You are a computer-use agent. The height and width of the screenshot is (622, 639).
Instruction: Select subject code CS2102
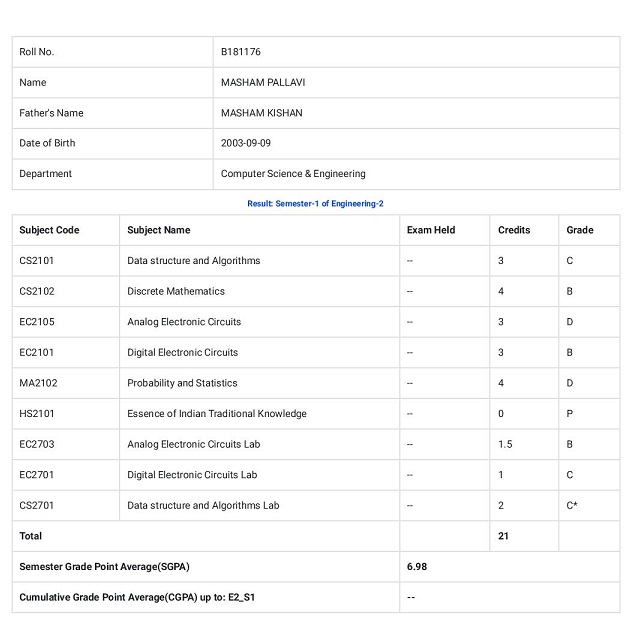click(x=37, y=291)
